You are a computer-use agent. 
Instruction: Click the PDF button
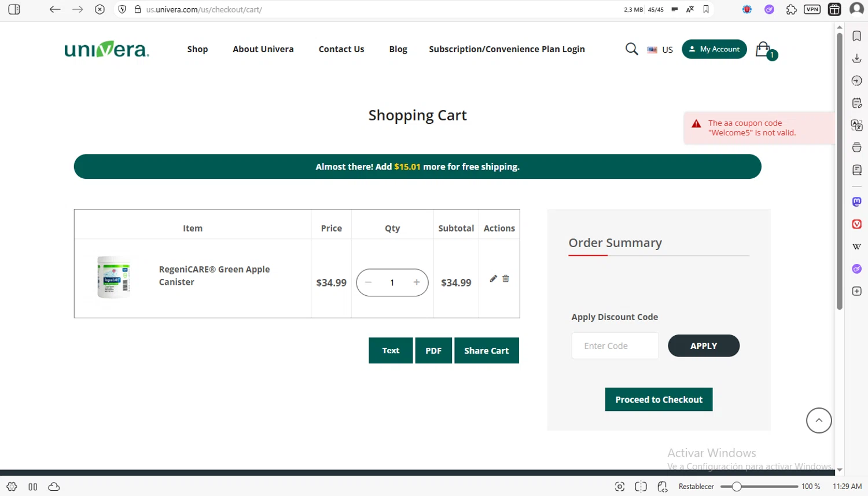coord(433,350)
